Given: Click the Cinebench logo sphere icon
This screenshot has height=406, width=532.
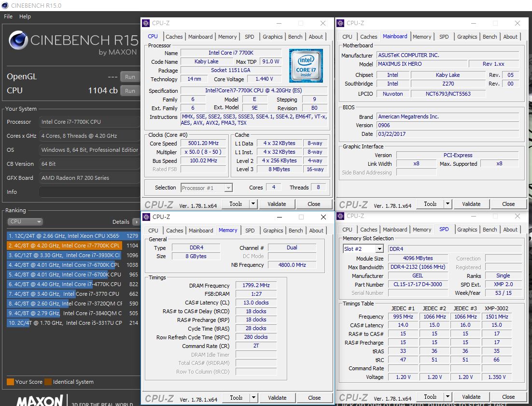Looking at the screenshot, I should click(x=18, y=40).
